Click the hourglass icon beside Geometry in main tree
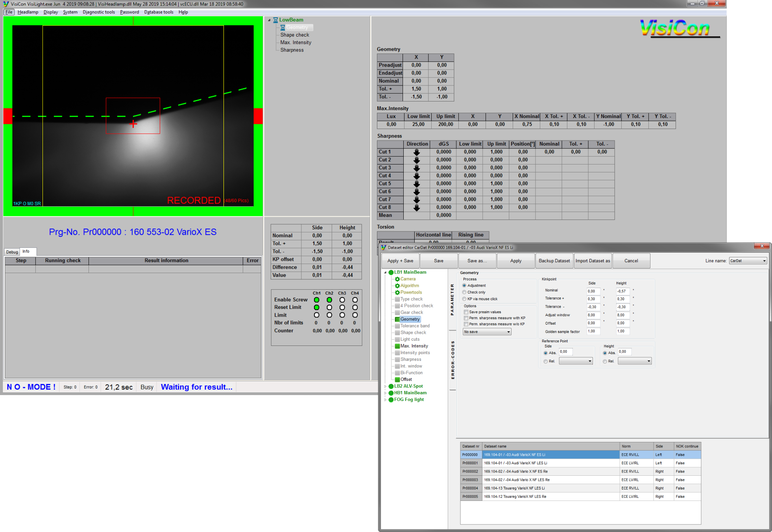This screenshot has height=532, width=772. pos(283,28)
